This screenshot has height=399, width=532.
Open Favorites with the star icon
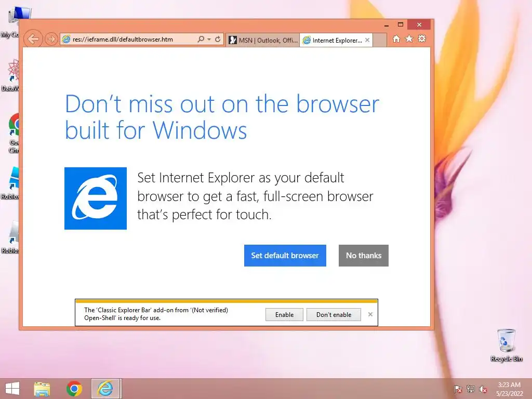point(409,39)
